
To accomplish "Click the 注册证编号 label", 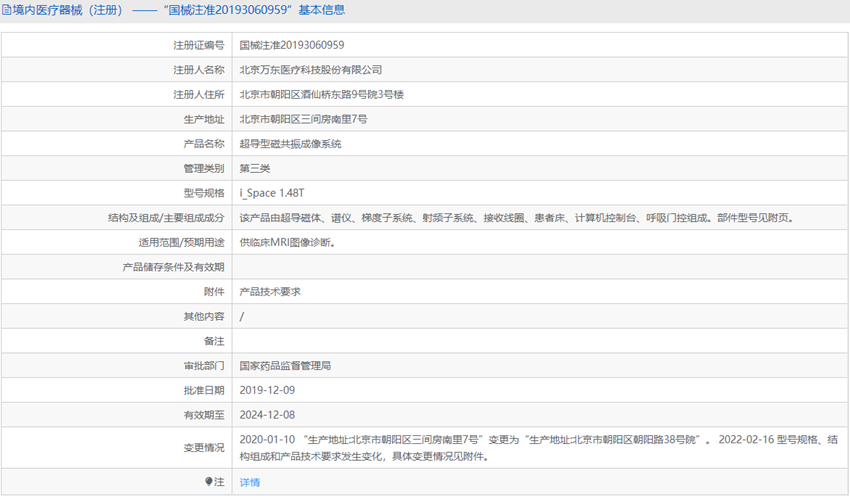I will [198, 45].
